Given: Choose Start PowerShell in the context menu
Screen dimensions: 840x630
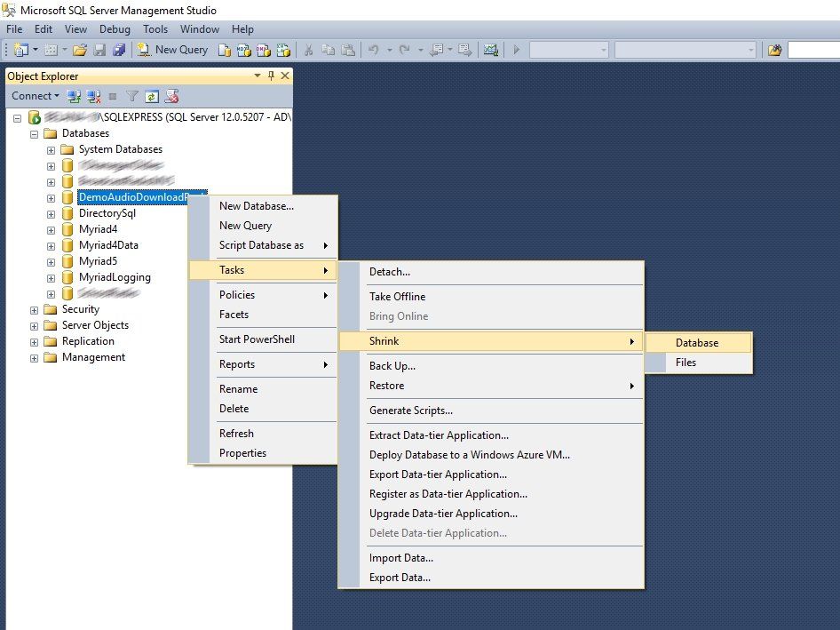Looking at the screenshot, I should [x=263, y=339].
